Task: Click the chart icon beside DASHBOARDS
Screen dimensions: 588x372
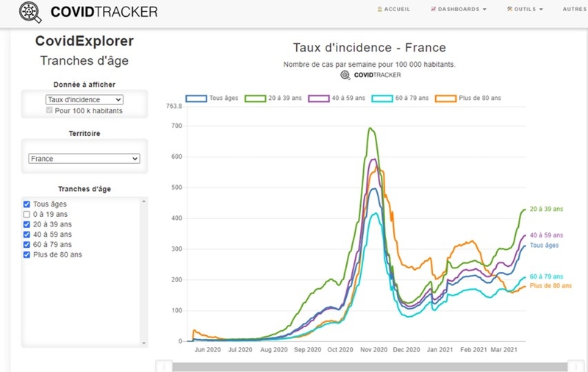Action: pos(434,9)
